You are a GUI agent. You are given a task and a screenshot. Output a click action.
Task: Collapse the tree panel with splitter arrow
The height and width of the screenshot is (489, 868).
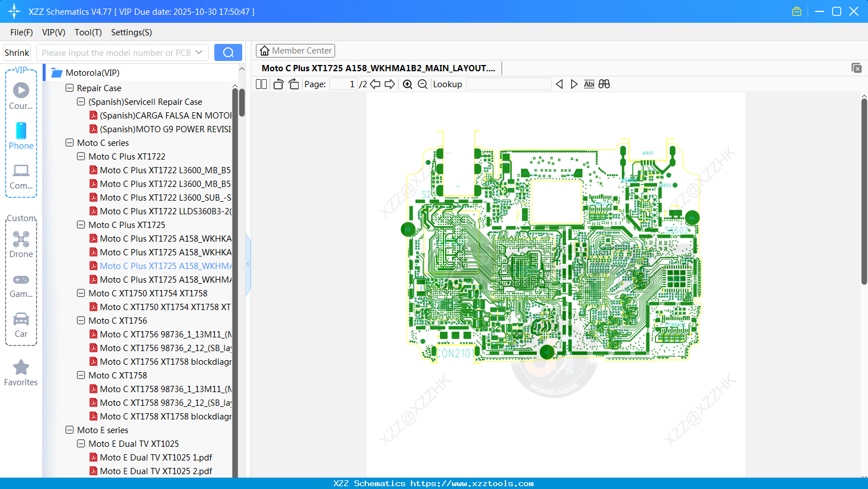[x=248, y=263]
